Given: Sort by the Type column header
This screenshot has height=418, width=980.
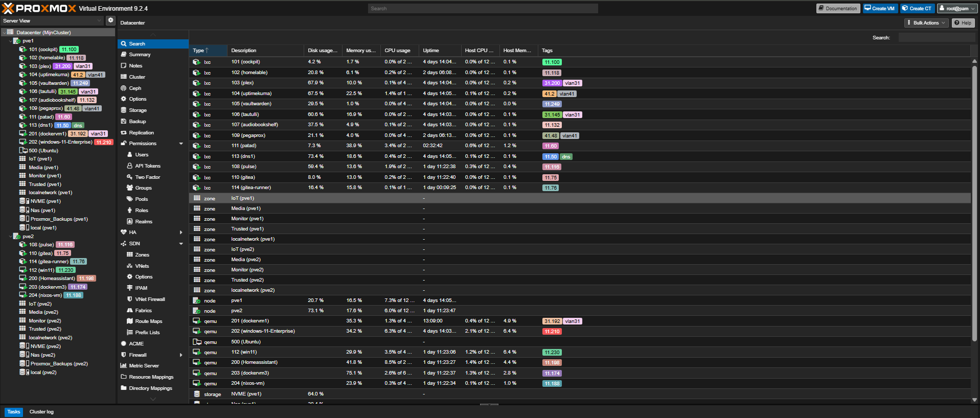Looking at the screenshot, I should click(208, 51).
